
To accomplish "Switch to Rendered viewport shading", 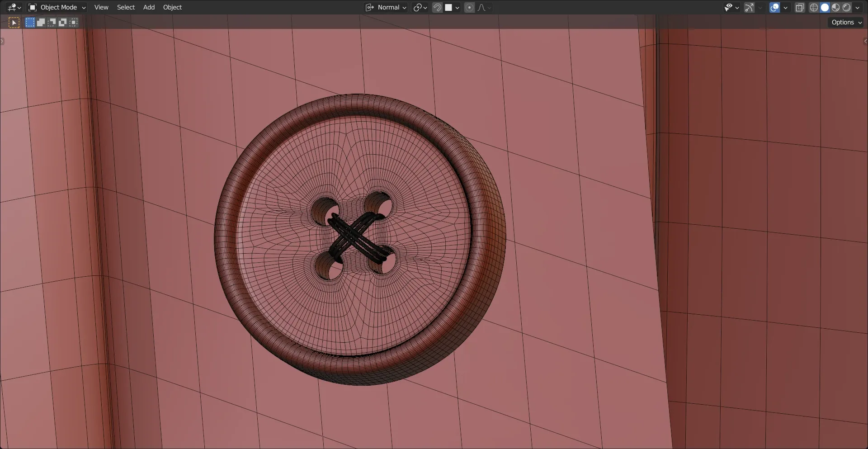I will click(x=846, y=7).
